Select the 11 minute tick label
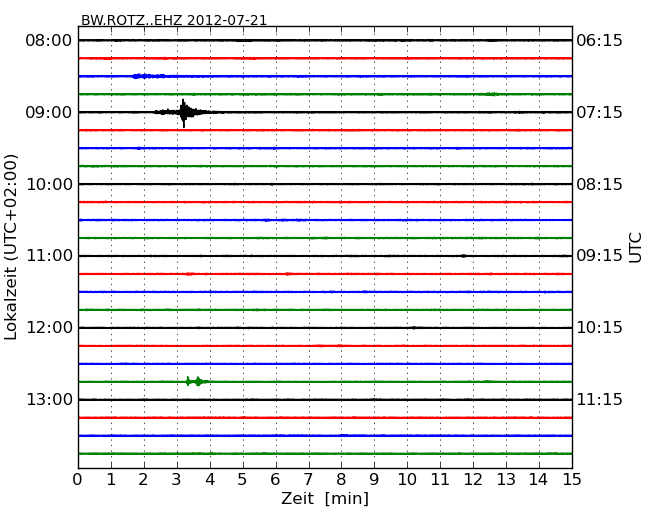 coord(440,480)
